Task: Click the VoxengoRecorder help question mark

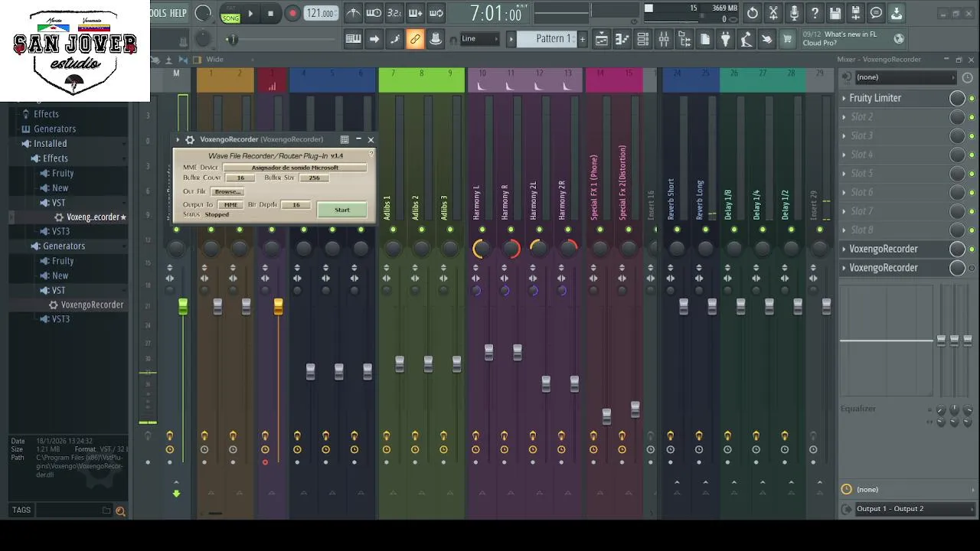Action: tap(371, 154)
